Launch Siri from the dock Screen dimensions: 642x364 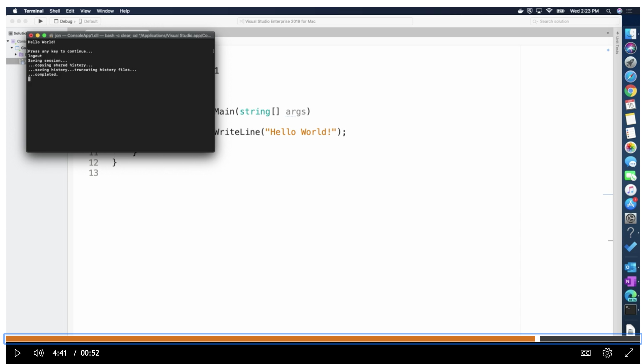pos(630,48)
